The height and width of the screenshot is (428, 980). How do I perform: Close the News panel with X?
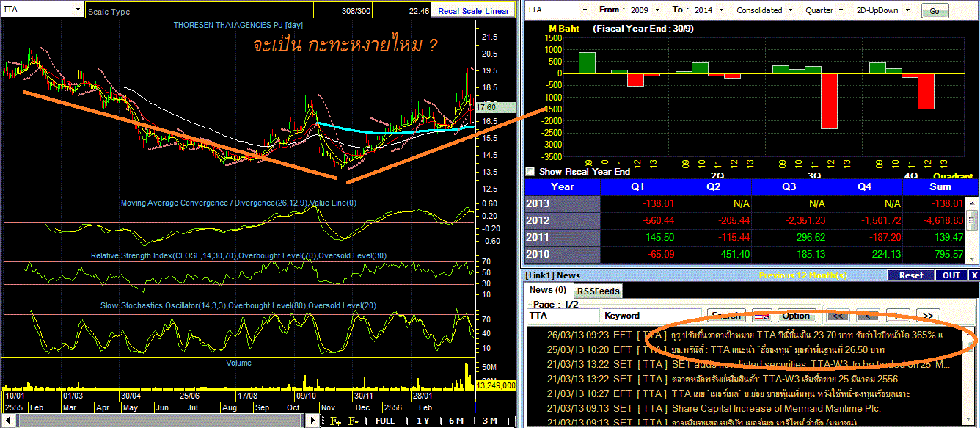[x=974, y=275]
